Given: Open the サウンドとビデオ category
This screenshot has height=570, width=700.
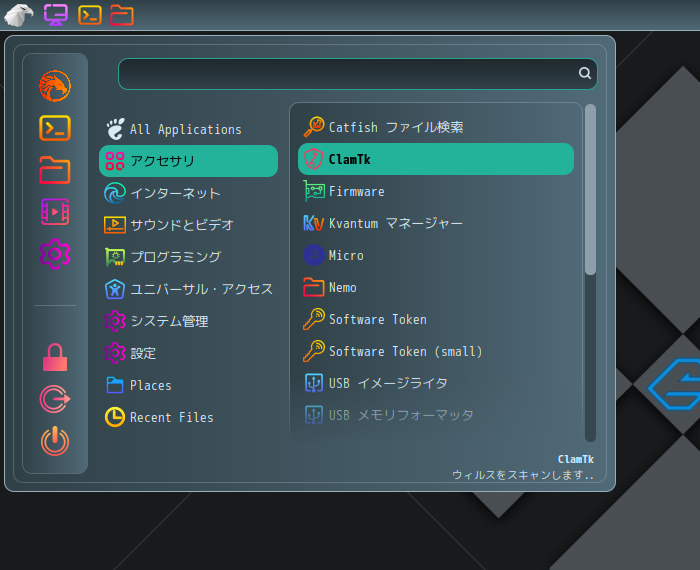Looking at the screenshot, I should point(188,225).
